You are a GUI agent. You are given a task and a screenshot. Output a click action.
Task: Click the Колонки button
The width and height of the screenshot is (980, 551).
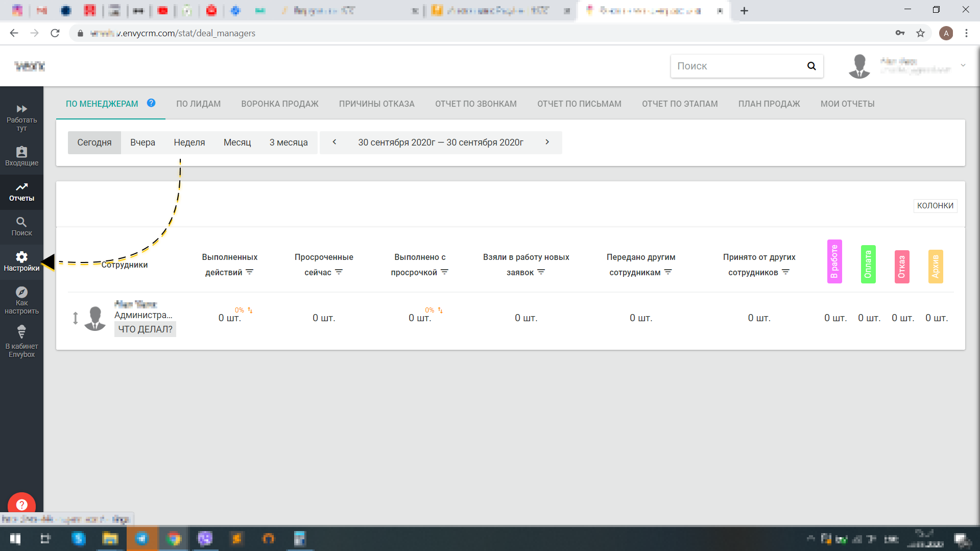pyautogui.click(x=935, y=205)
